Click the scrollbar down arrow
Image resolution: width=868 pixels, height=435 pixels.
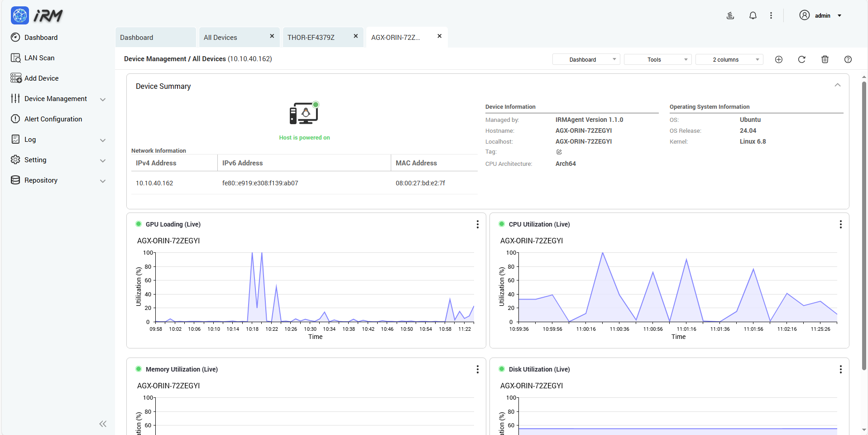pos(864,430)
